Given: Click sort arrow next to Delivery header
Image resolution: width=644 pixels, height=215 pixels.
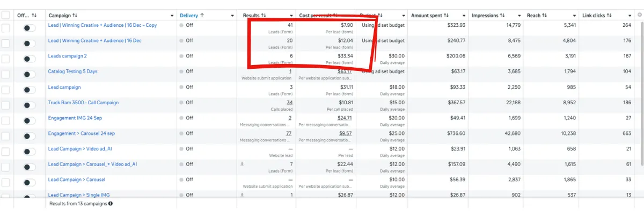Looking at the screenshot, I should point(202,16).
